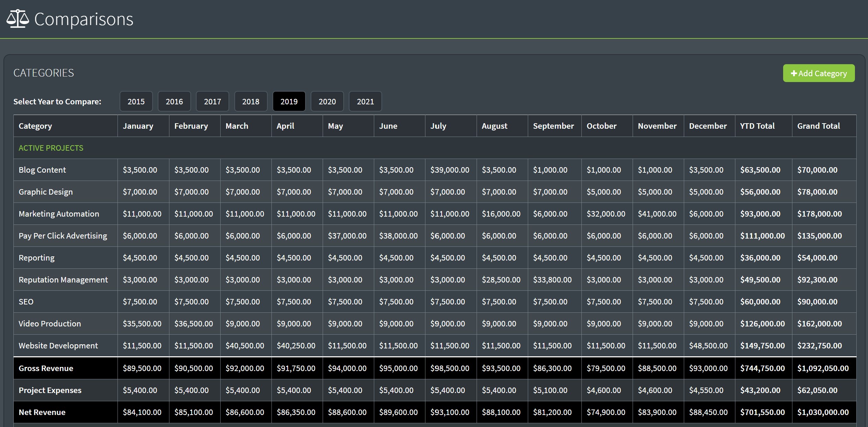The image size is (868, 427).
Task: Choose the 2018 comparison year
Action: coord(251,101)
